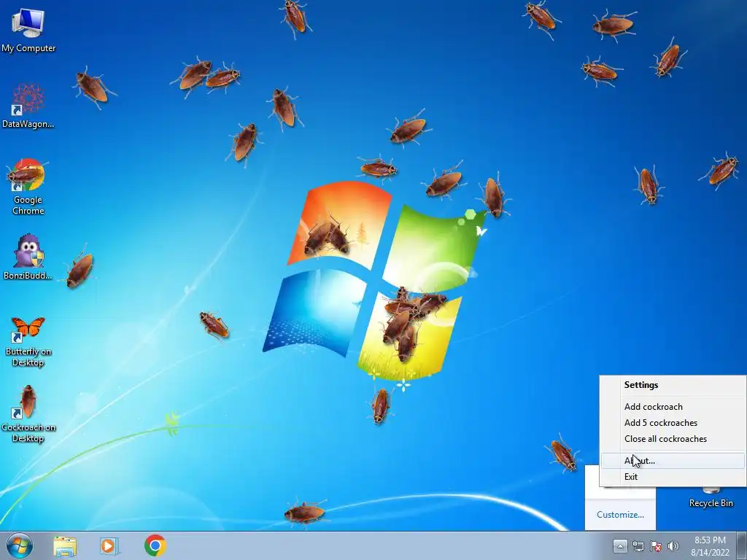Choose Exit from the context menu
The height and width of the screenshot is (560, 747).
click(673, 477)
